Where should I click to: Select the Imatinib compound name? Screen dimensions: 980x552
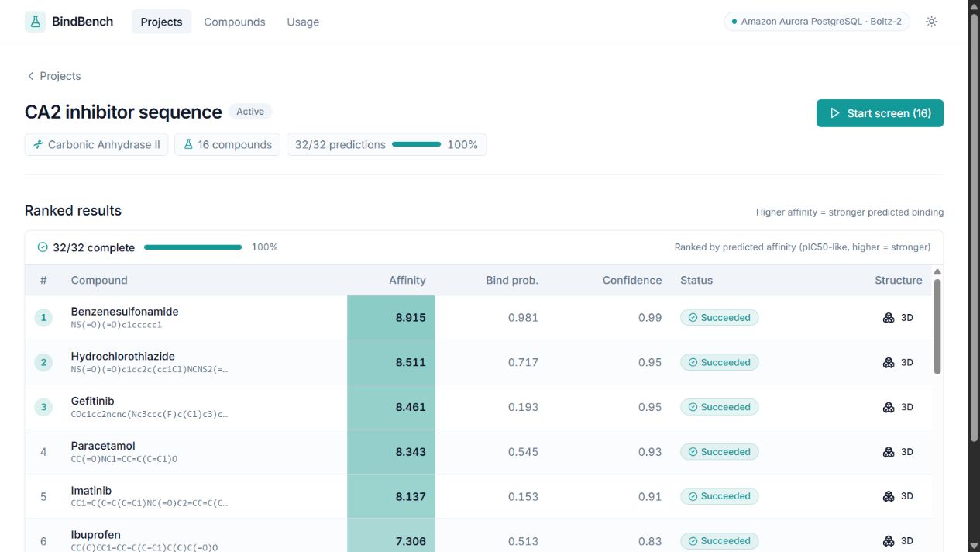(x=91, y=491)
